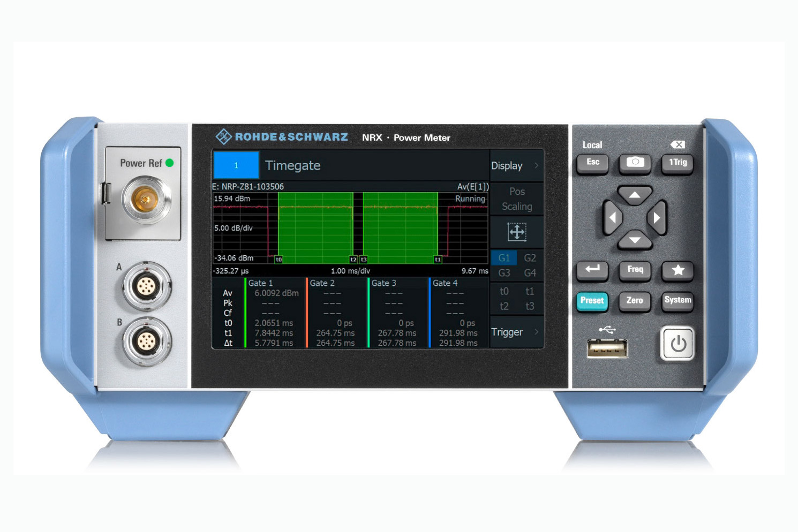Select the channel 1 blue tab

[236, 165]
